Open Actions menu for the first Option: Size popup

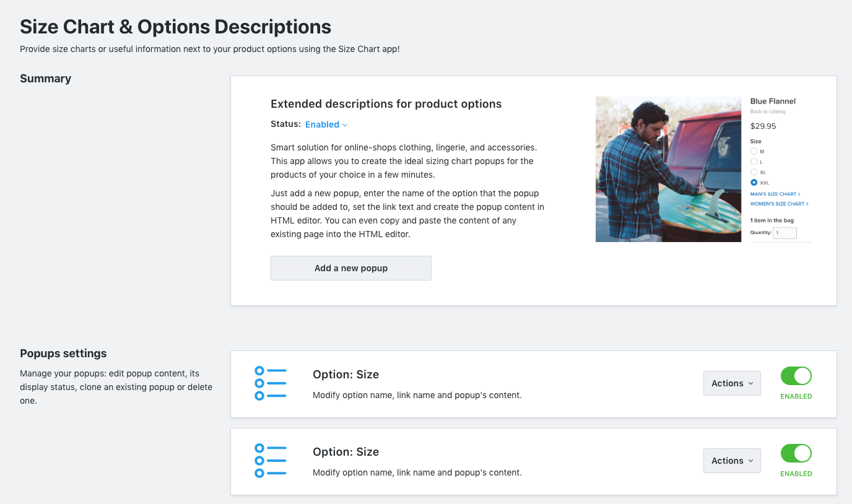[732, 383]
